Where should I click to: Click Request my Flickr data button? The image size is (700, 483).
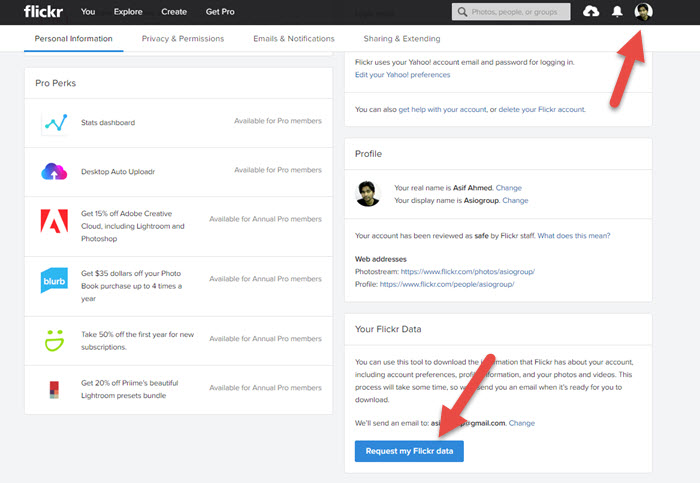tap(409, 451)
